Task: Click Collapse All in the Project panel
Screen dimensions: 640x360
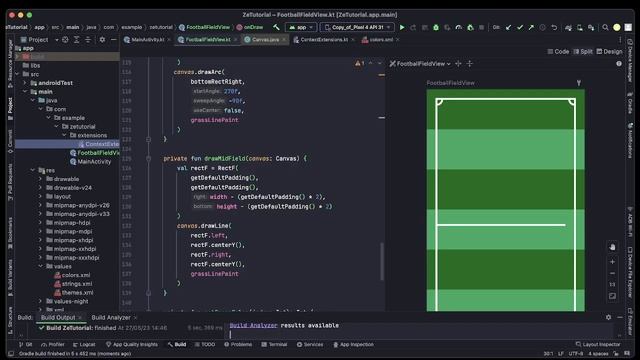Action: tap(88, 40)
